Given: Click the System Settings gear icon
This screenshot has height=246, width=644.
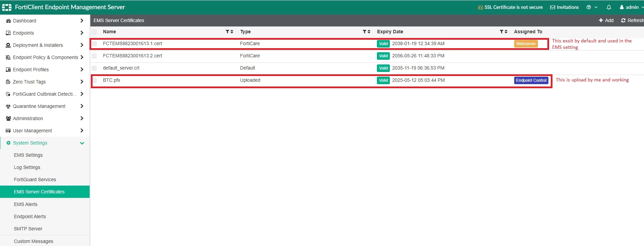Looking at the screenshot, I should pos(8,143).
